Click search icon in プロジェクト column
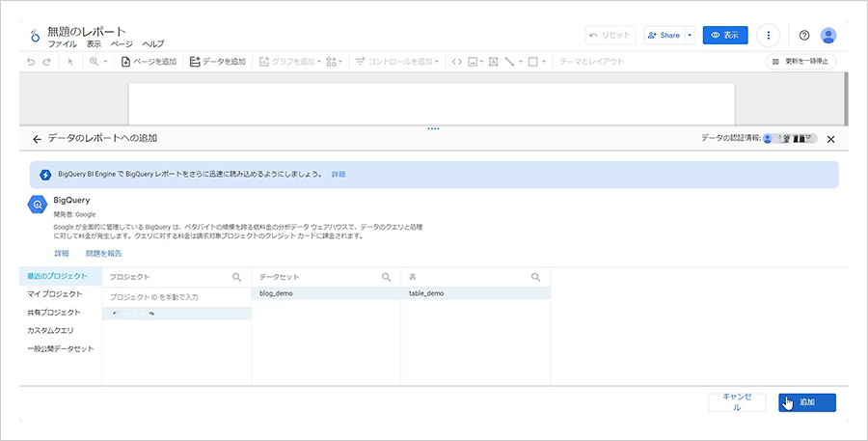This screenshot has width=868, height=441. pyautogui.click(x=236, y=277)
